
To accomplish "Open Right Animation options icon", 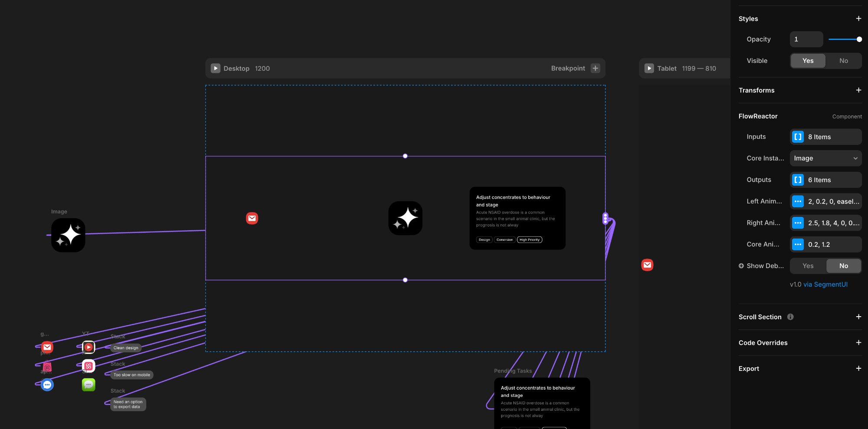I will (798, 223).
